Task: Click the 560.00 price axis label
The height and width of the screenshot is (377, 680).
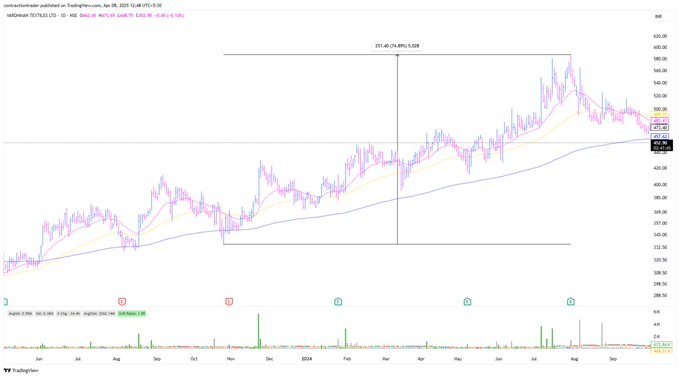Action: (660, 71)
